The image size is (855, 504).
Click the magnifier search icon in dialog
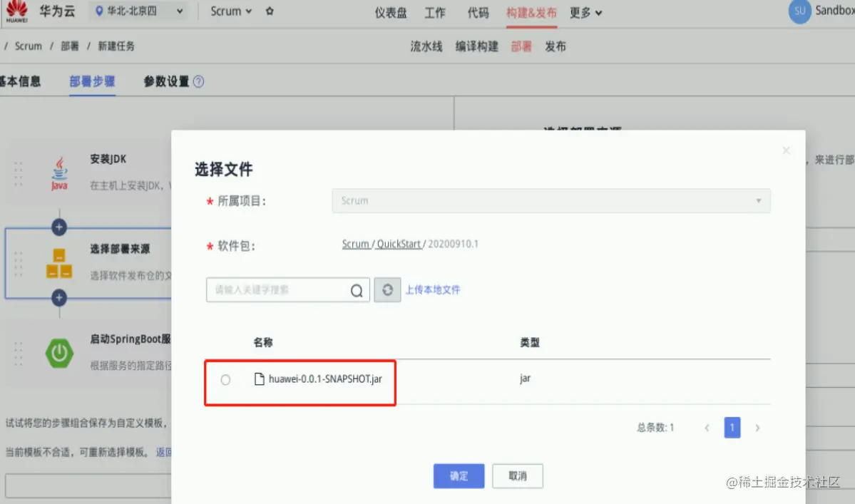pos(357,290)
